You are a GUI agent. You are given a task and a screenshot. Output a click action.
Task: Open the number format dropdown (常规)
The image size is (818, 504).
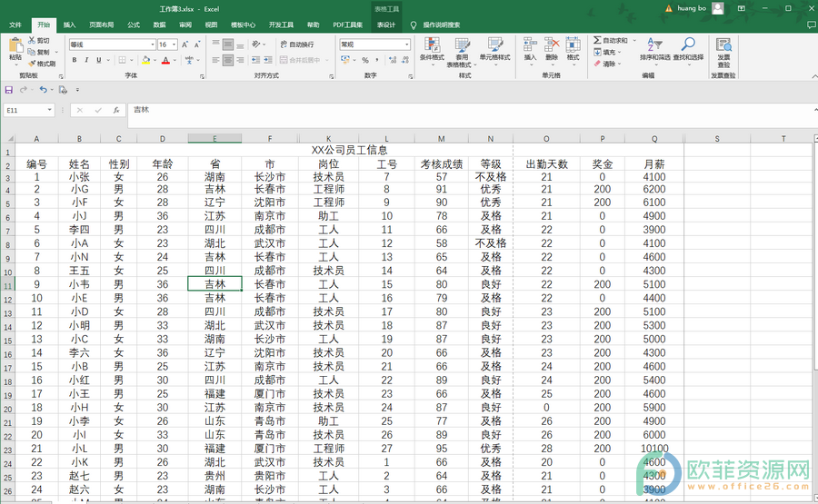[407, 44]
